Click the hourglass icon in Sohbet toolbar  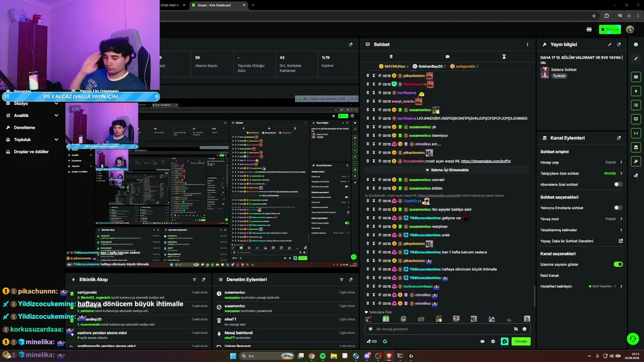(504, 56)
